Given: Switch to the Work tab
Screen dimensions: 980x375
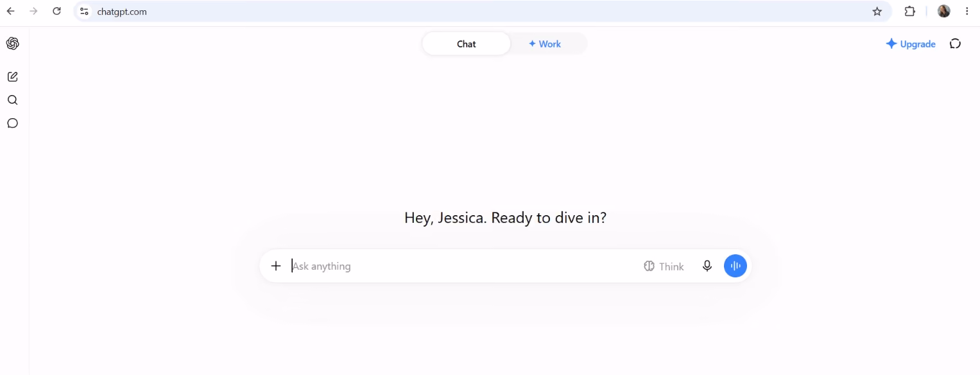Looking at the screenshot, I should tap(545, 44).
